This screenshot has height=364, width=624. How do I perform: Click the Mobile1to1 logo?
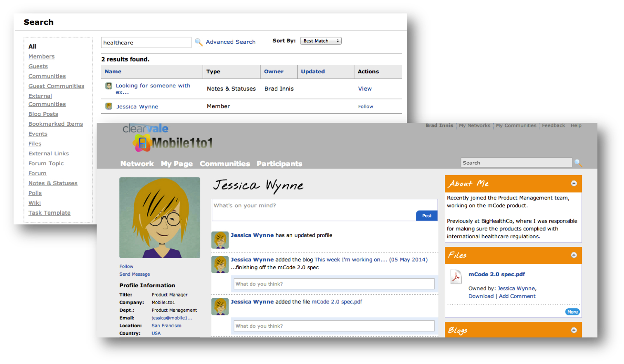coord(173,143)
